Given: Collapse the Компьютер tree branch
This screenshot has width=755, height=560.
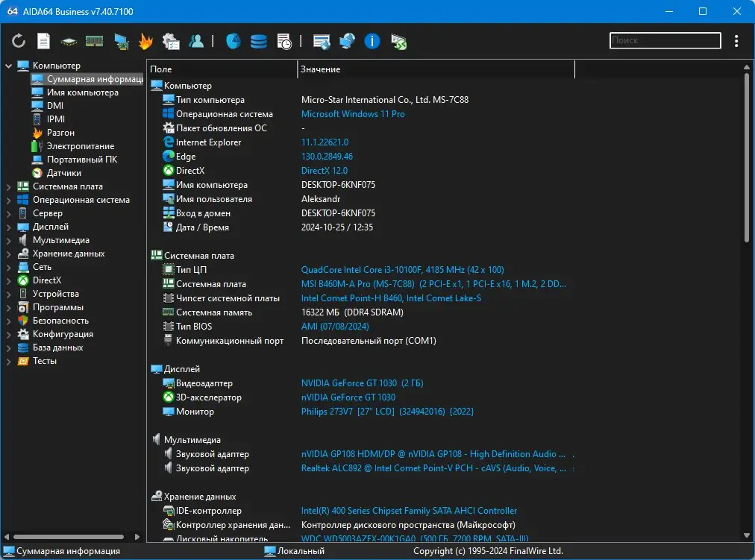Looking at the screenshot, I should pyautogui.click(x=7, y=65).
